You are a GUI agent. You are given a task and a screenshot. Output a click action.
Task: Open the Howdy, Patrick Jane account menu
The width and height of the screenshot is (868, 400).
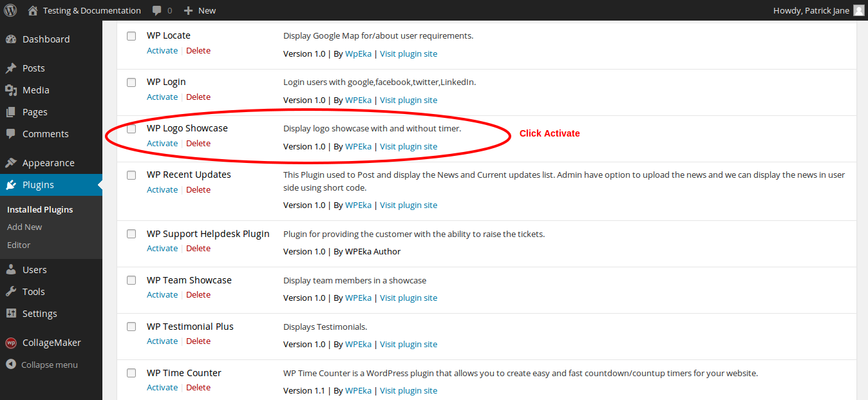pyautogui.click(x=811, y=10)
